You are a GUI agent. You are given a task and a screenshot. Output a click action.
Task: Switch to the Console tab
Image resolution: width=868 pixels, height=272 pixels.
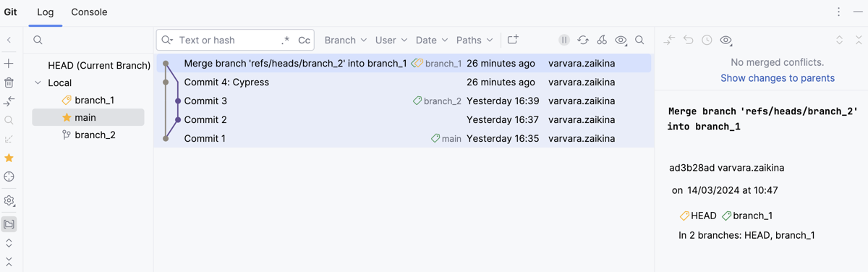click(x=89, y=12)
